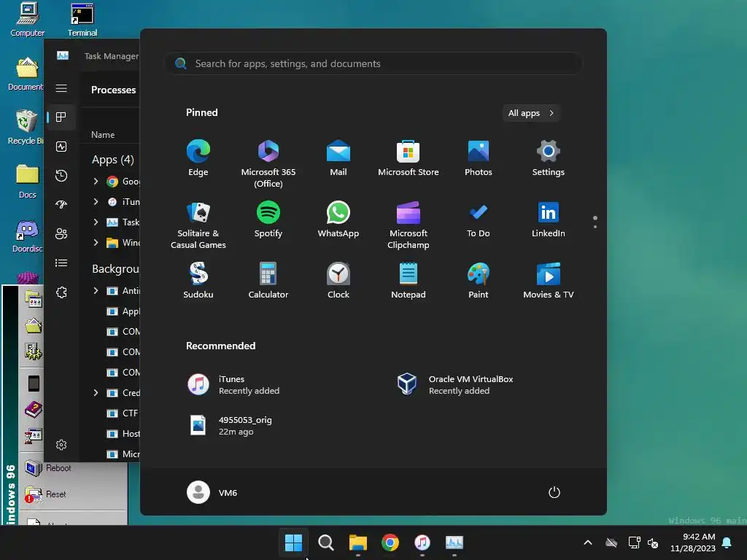Open the Computer desktop icon
The image size is (747, 560).
(28, 20)
